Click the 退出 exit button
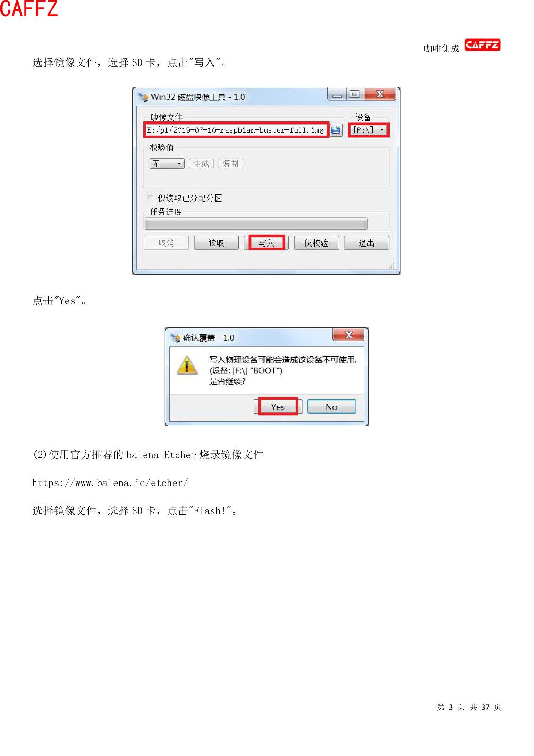534x756 pixels. [366, 243]
